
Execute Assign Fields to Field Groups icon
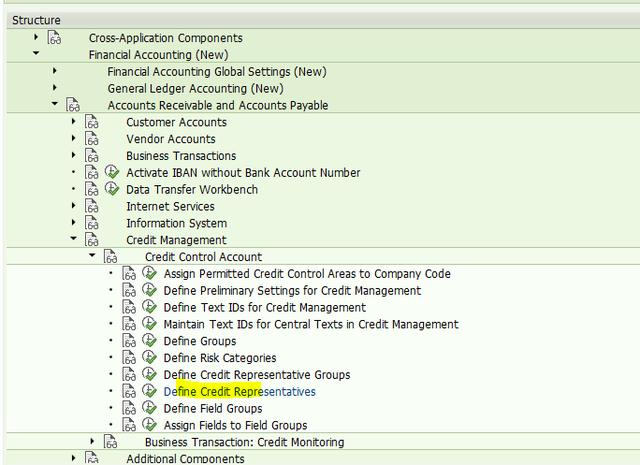[149, 425]
